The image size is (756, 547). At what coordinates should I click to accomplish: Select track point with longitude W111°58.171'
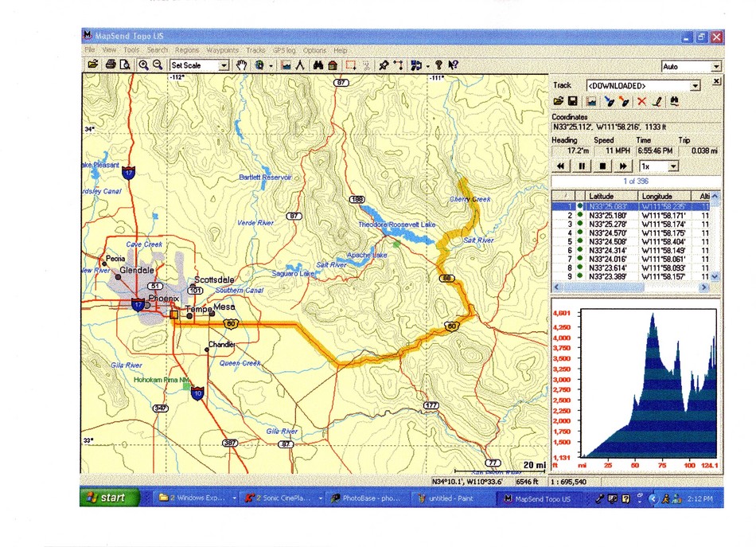(631, 215)
